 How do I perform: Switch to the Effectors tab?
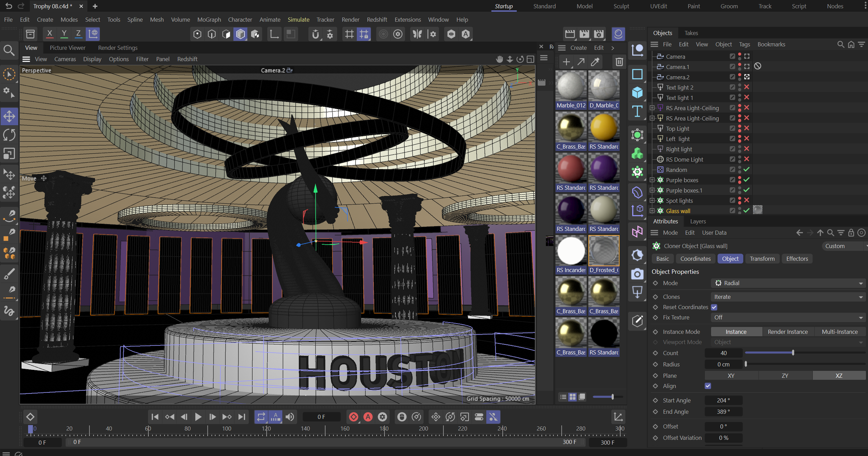797,259
